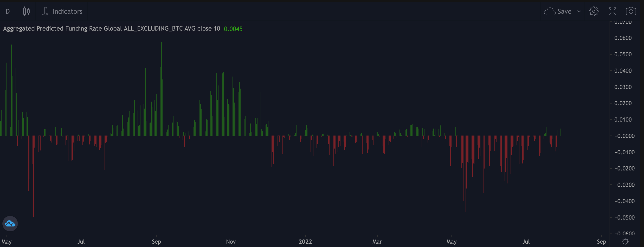The width and height of the screenshot is (644, 247).
Task: Save the chart layout
Action: (558, 11)
